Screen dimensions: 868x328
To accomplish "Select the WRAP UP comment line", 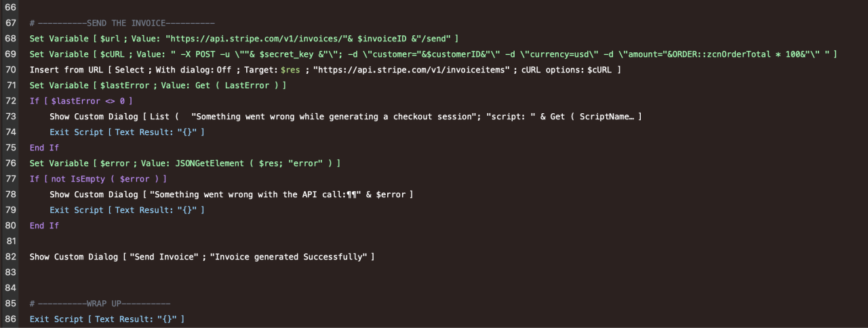I will click(x=100, y=304).
